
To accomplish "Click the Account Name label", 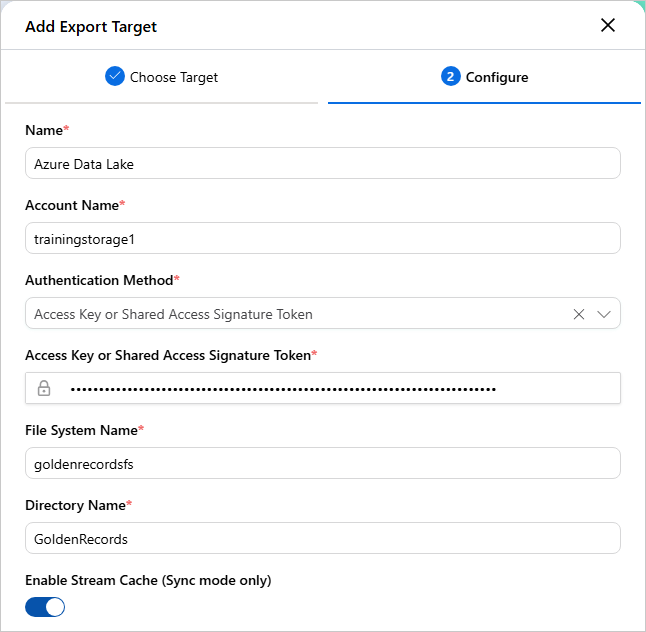I will coord(75,205).
